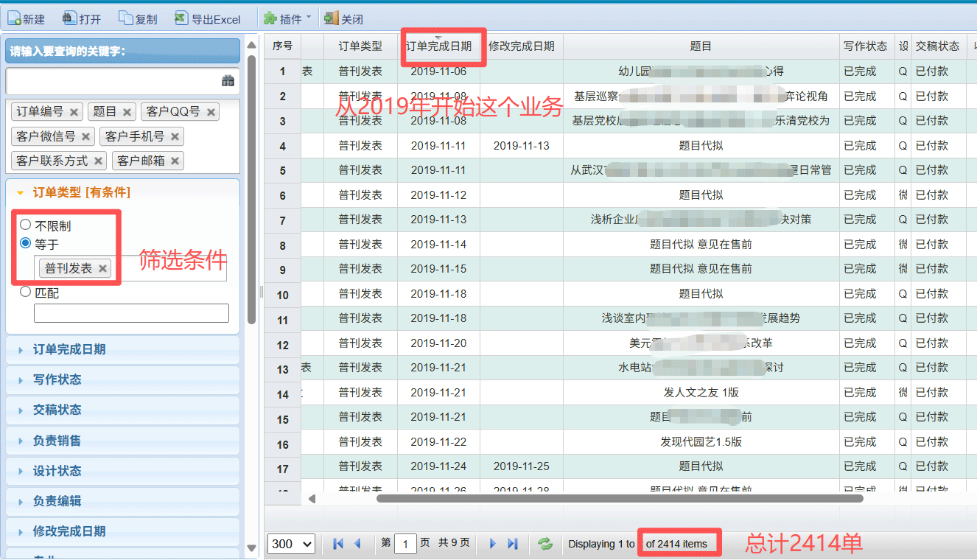Click the green refresh icon
The width and height of the screenshot is (977, 560).
tap(545, 544)
